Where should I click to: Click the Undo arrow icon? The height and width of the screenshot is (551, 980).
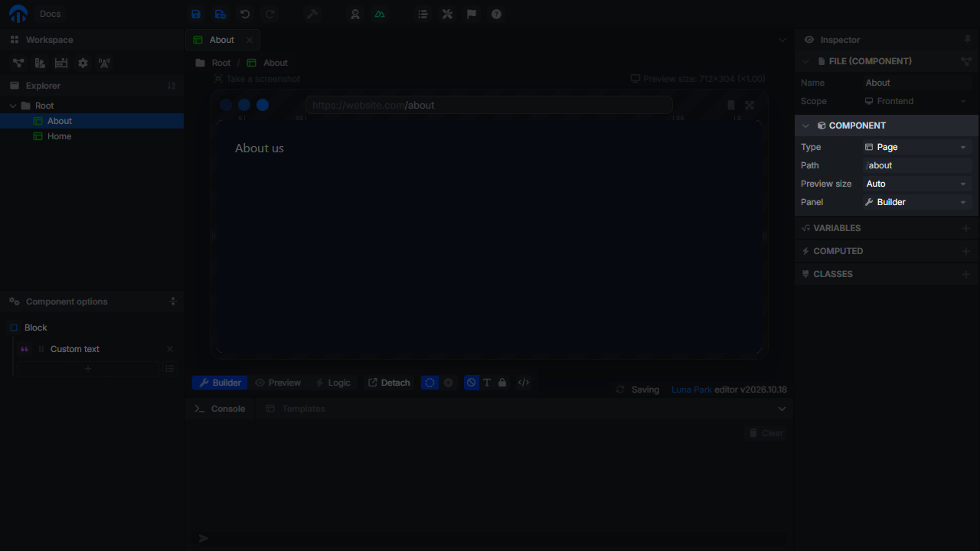click(x=245, y=14)
